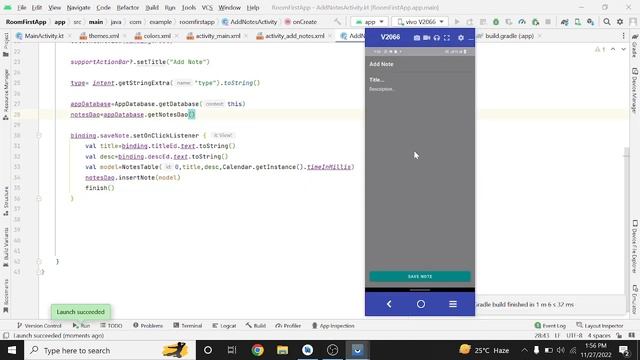
Task: Tap the Recents menu in mirror navigation bar
Action: pyautogui.click(x=453, y=304)
